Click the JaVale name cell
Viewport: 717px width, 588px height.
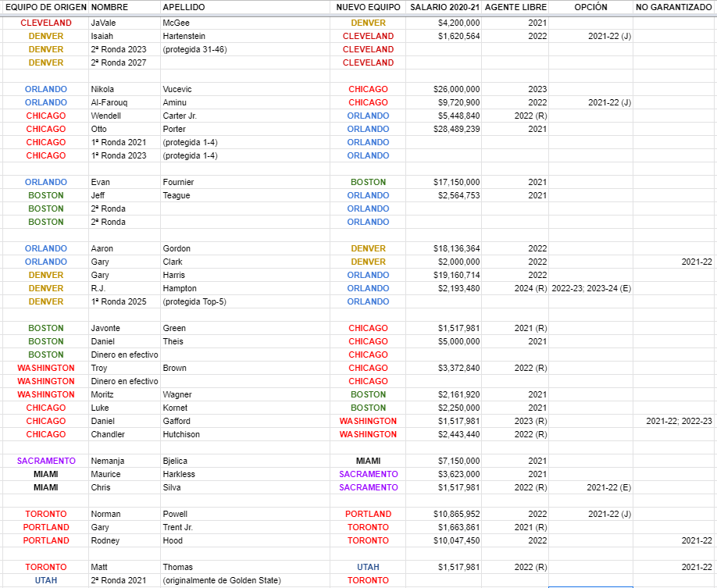124,23
